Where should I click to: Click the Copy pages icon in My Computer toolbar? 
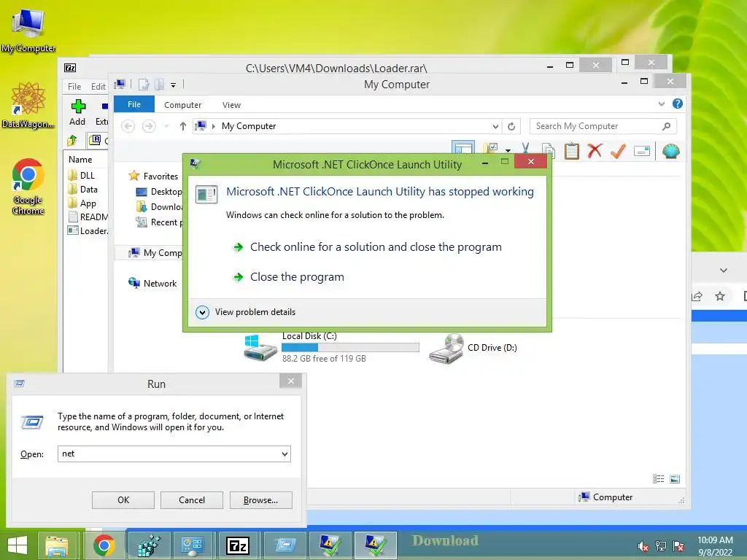[549, 151]
